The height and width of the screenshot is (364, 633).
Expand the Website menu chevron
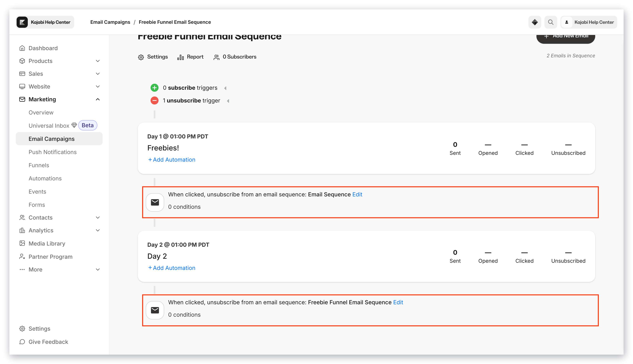[x=98, y=87]
